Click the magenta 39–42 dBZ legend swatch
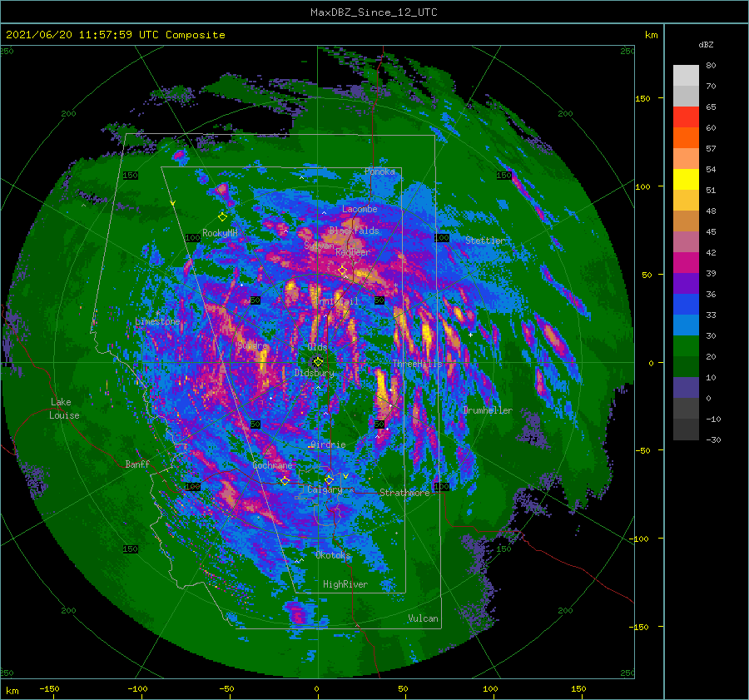The image size is (749, 700). click(686, 263)
